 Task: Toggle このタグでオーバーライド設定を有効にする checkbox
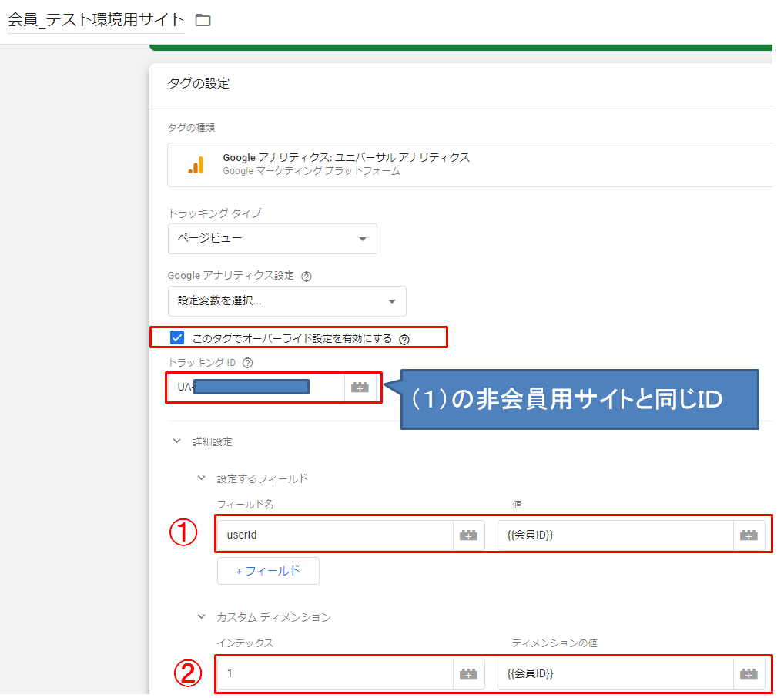(x=177, y=337)
